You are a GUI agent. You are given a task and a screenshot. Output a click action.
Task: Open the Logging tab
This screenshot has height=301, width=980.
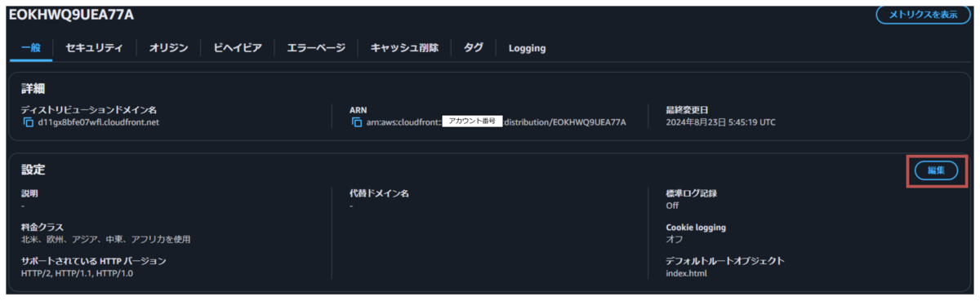click(x=527, y=48)
